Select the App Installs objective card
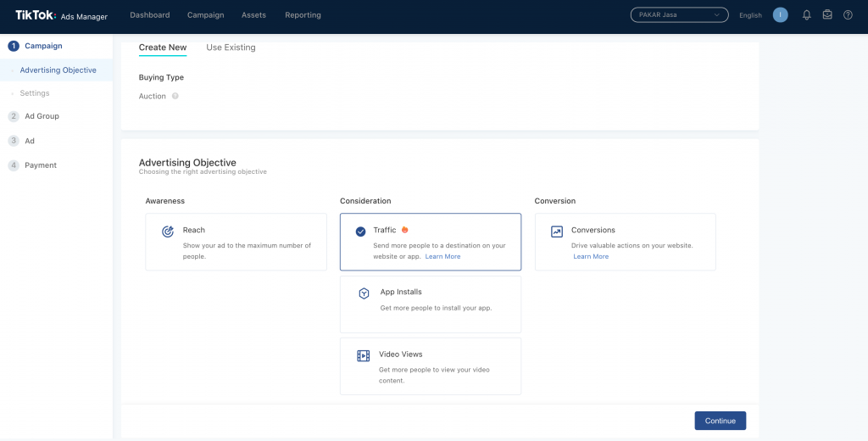868x441 pixels. pos(431,304)
